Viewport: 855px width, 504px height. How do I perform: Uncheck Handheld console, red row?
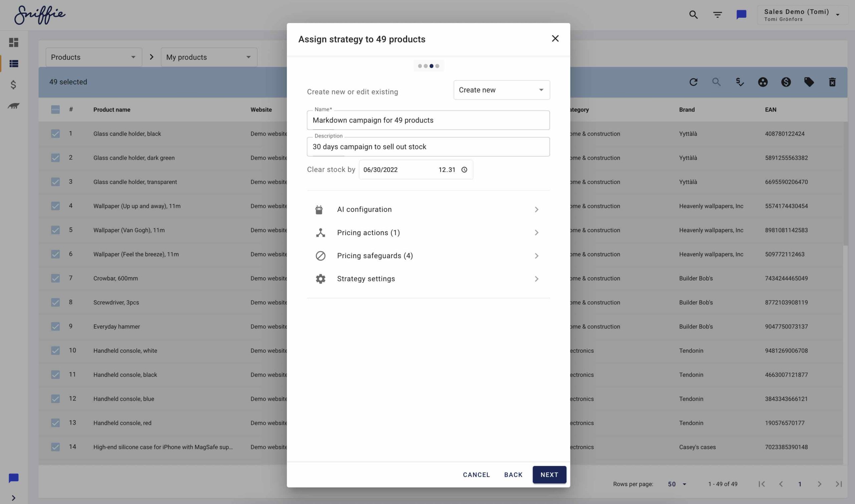pos(55,423)
